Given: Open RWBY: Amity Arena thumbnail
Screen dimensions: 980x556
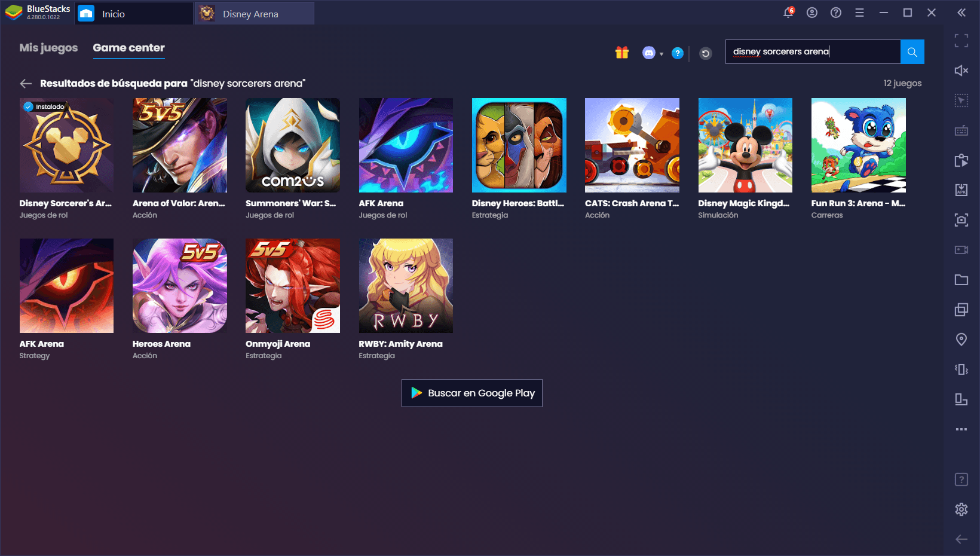Looking at the screenshot, I should pyautogui.click(x=406, y=286).
